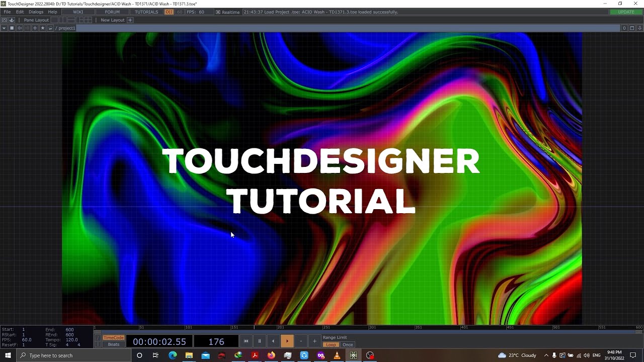
Task: Open Firefox from the taskbar
Action: [271, 355]
